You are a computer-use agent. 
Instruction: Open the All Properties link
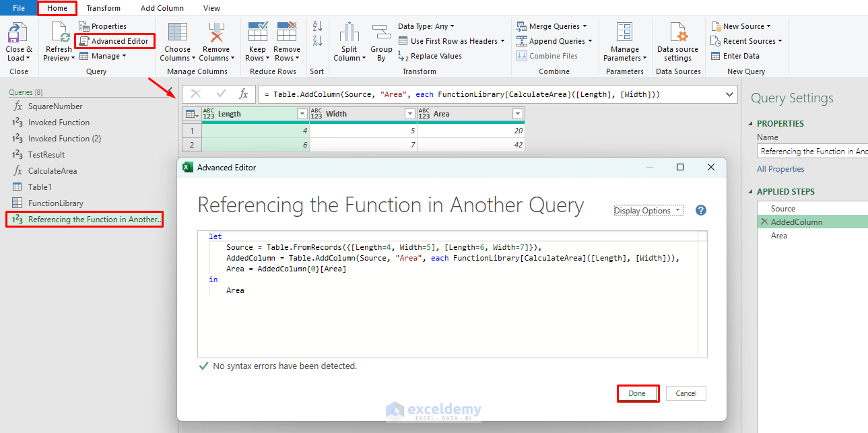780,169
